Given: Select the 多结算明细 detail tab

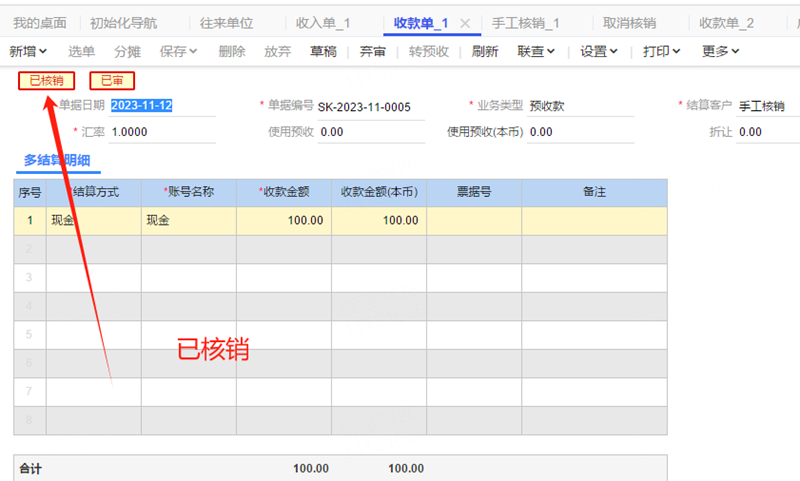Looking at the screenshot, I should pos(56,158).
